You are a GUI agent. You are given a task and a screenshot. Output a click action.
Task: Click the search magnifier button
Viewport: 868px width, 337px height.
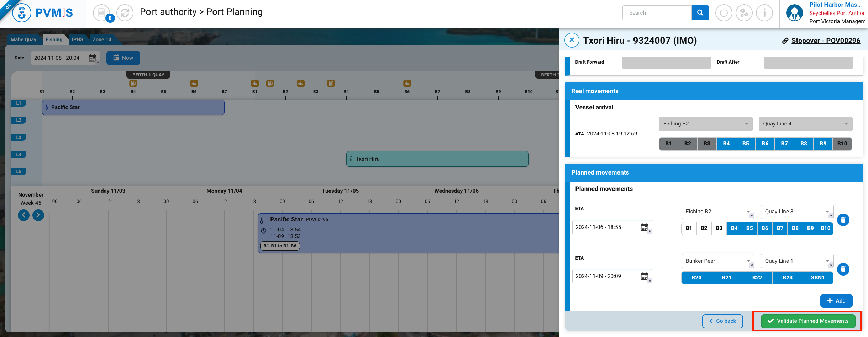(700, 13)
